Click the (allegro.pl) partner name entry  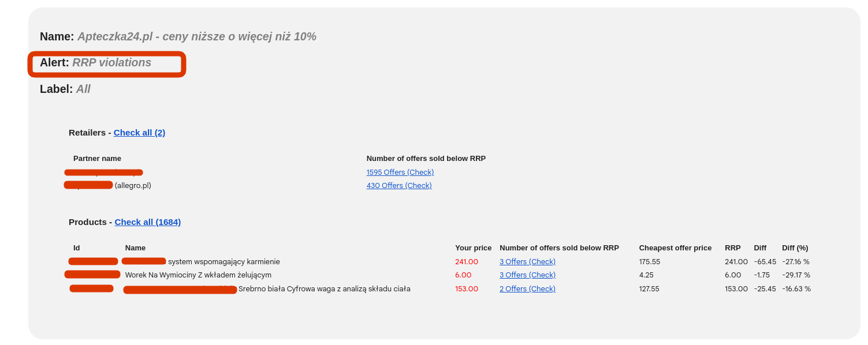(x=133, y=186)
